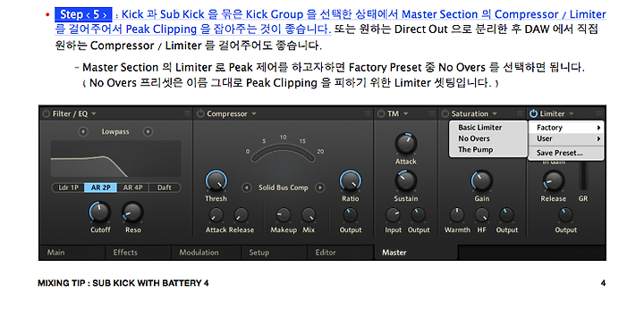644x326 pixels.
Task: Click the TM Attack knob
Action: [406, 144]
